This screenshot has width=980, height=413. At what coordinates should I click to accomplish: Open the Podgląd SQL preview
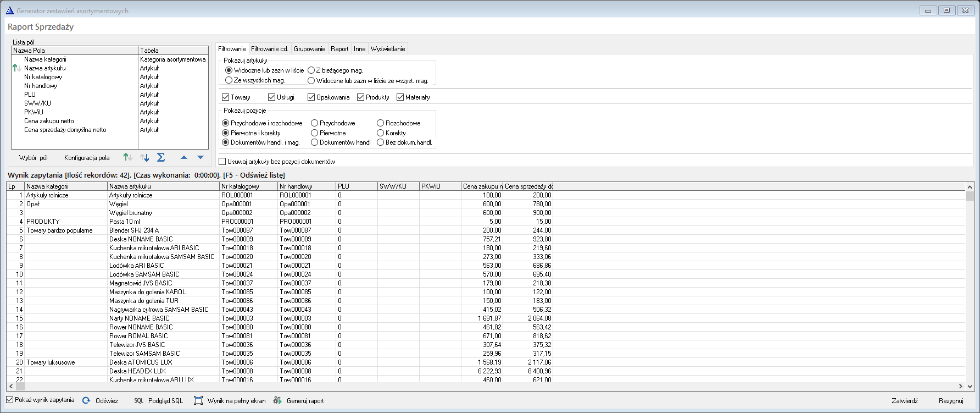159,401
